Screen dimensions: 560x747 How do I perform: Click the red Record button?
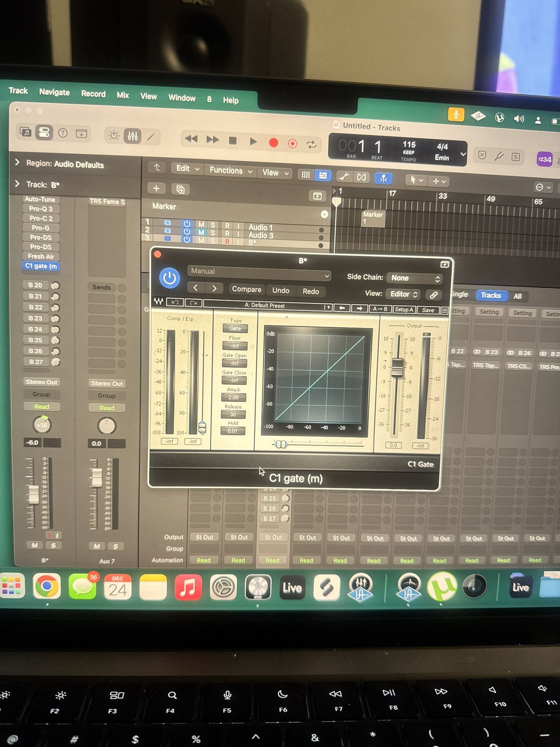coord(273,143)
